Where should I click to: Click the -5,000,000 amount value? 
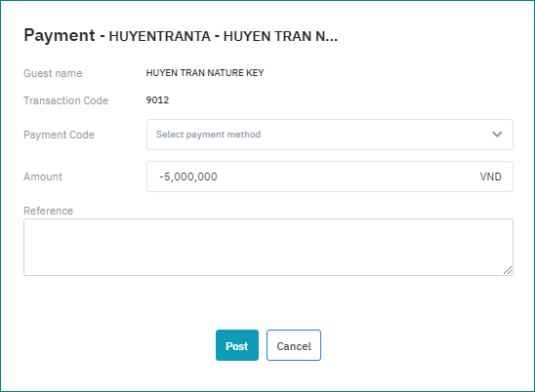[188, 176]
